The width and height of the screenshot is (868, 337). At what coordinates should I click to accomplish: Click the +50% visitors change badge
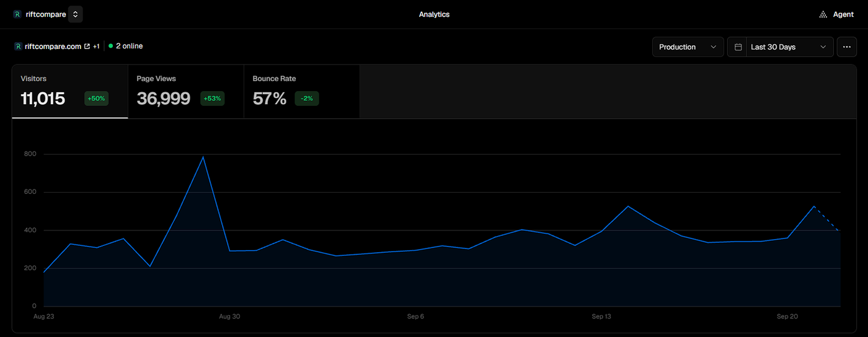tap(96, 98)
